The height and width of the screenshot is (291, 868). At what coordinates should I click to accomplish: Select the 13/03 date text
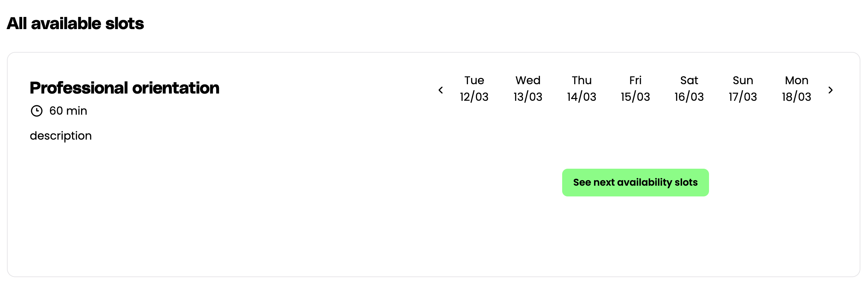click(x=528, y=97)
